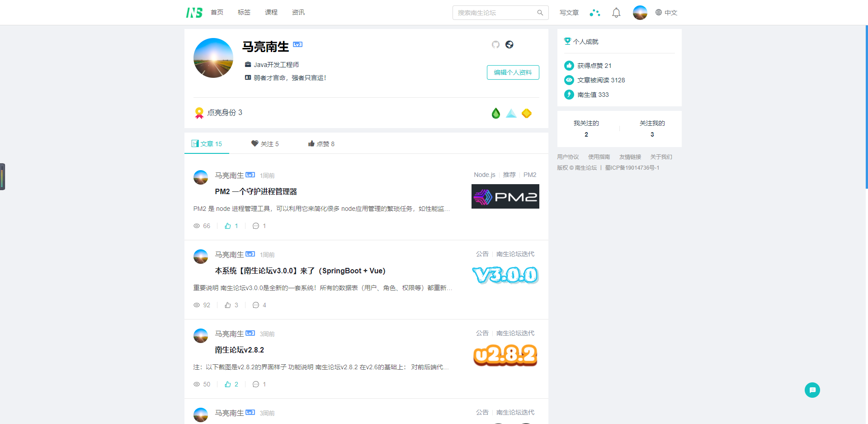Open the 课程 menu item
868x424 pixels.
coord(271,12)
